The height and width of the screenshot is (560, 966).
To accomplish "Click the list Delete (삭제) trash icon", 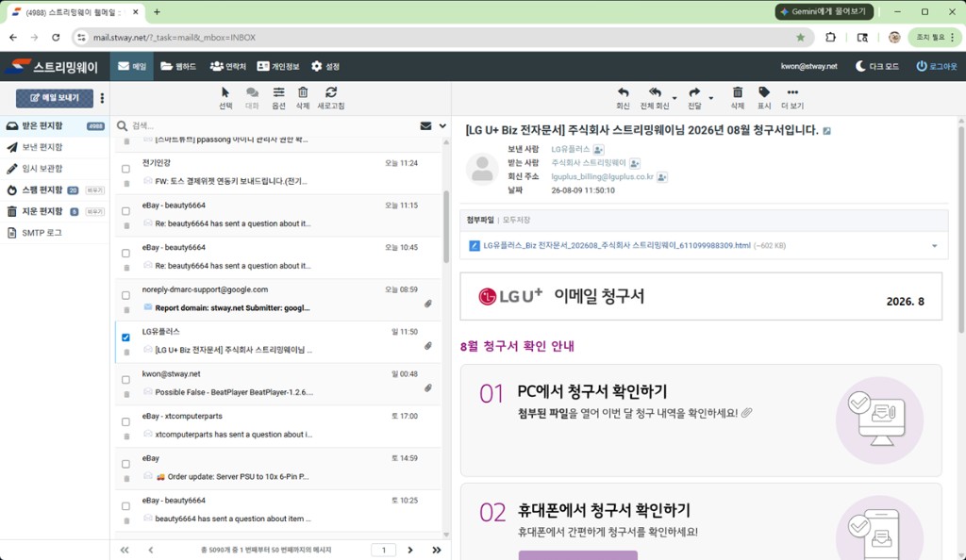I will 303,92.
